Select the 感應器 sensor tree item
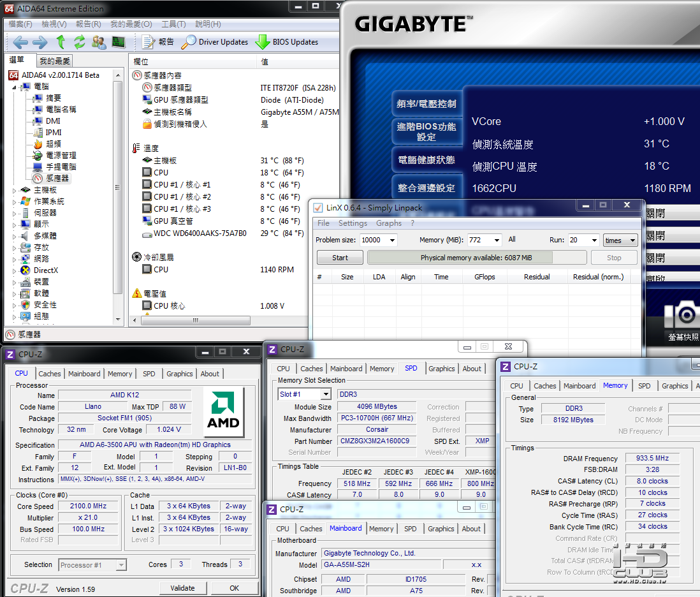 [57, 178]
